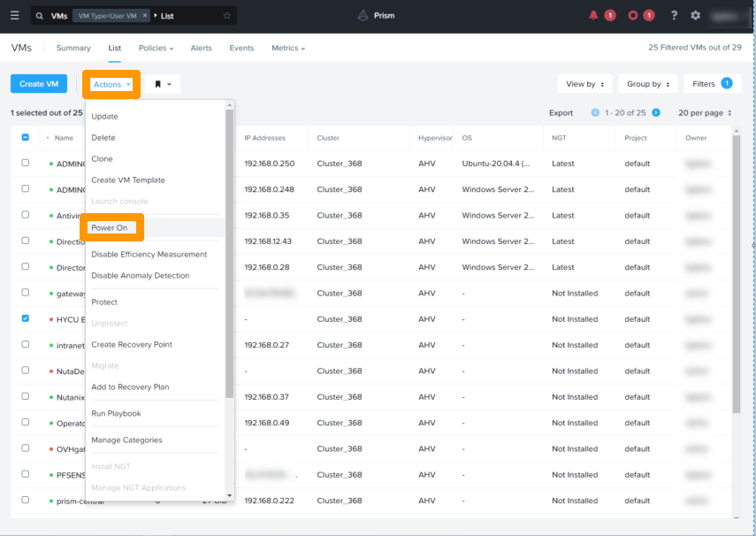Open the red bell alerts icon
Viewport: 756px width, 536px height.
pyautogui.click(x=593, y=15)
